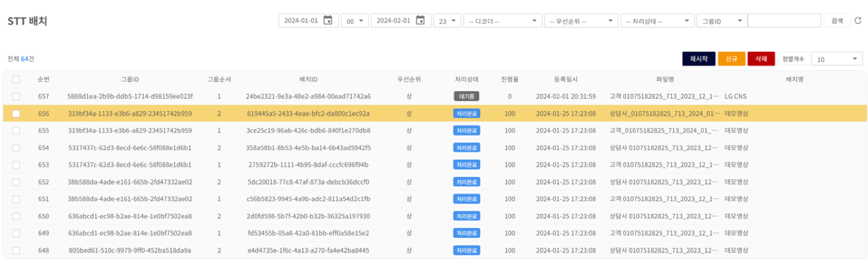
Task: Select batch ID 819445a5-2433-4eae-bfc2-da800c1ec92a
Action: tap(308, 114)
